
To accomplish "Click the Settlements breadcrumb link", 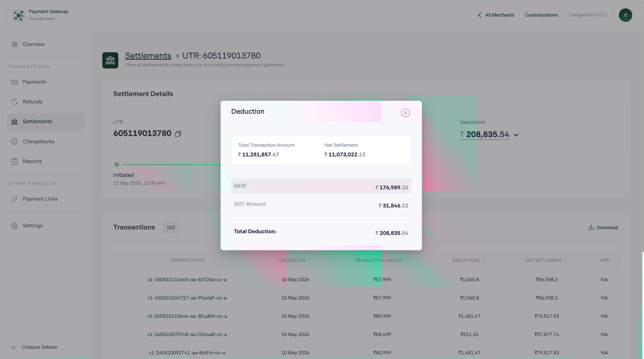I will pyautogui.click(x=148, y=56).
